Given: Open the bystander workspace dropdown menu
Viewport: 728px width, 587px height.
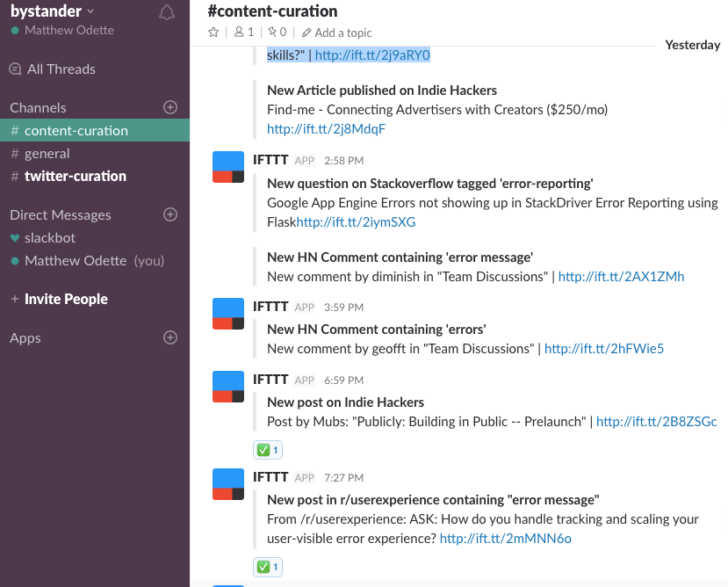Looking at the screenshot, I should point(53,11).
